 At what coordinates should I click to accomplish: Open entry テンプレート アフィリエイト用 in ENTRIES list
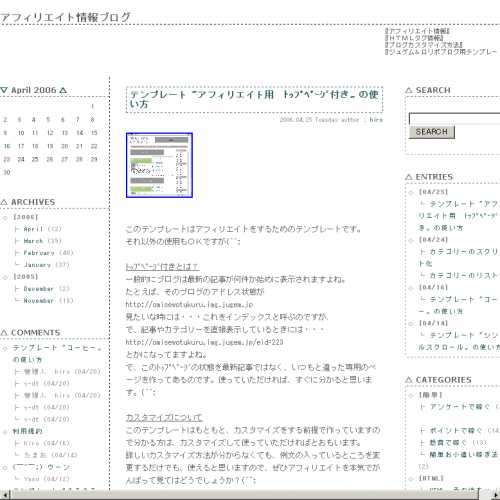[x=459, y=216]
